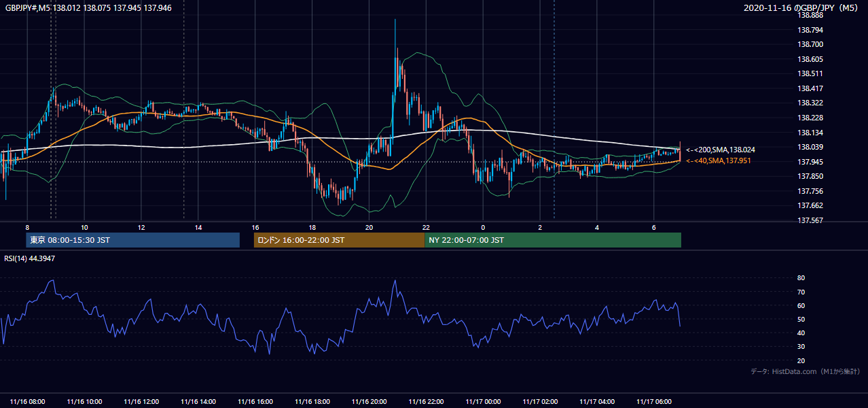Viewport: 868px width, 408px height.
Task: Select the ロンドン 16:00-22:00 JST session bar
Action: [339, 240]
